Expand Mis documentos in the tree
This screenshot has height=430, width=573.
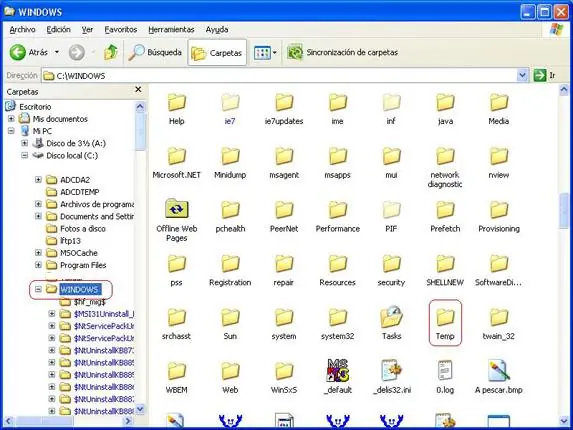tap(11, 119)
